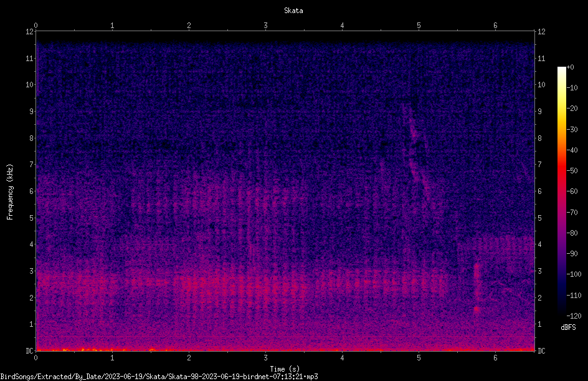
Task: Click the 6 kHz tick on the left axis
Action: (x=32, y=191)
